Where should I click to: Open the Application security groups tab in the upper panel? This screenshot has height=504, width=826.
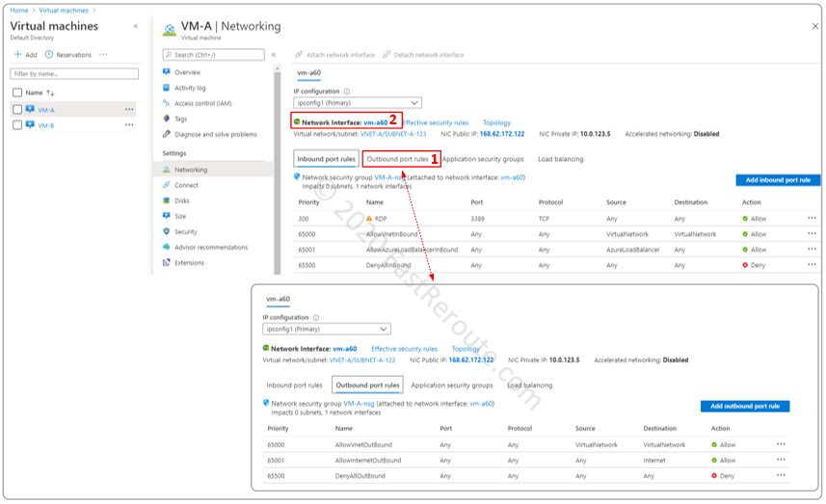click(482, 159)
